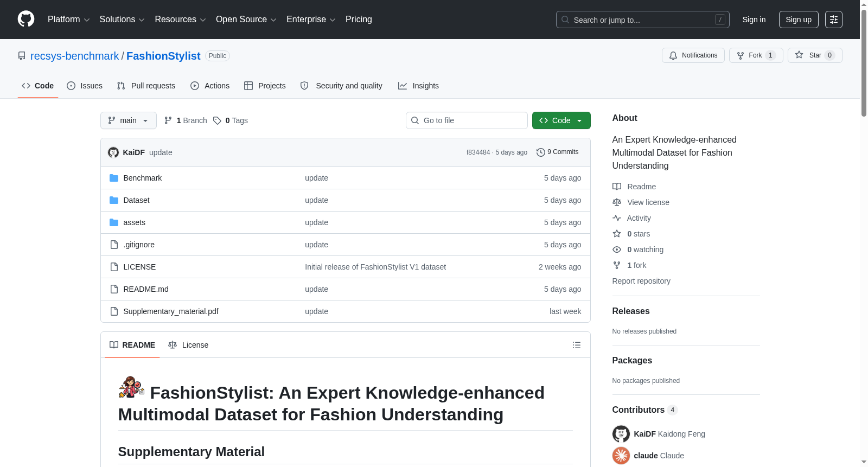The image size is (868, 467).
Task: Open the Pricing page
Action: click(359, 20)
